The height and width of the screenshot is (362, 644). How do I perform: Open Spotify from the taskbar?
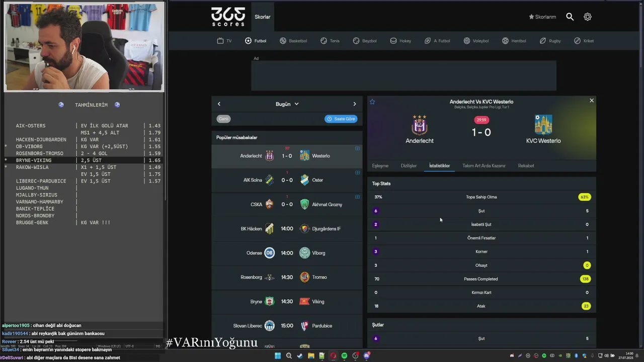point(344,356)
